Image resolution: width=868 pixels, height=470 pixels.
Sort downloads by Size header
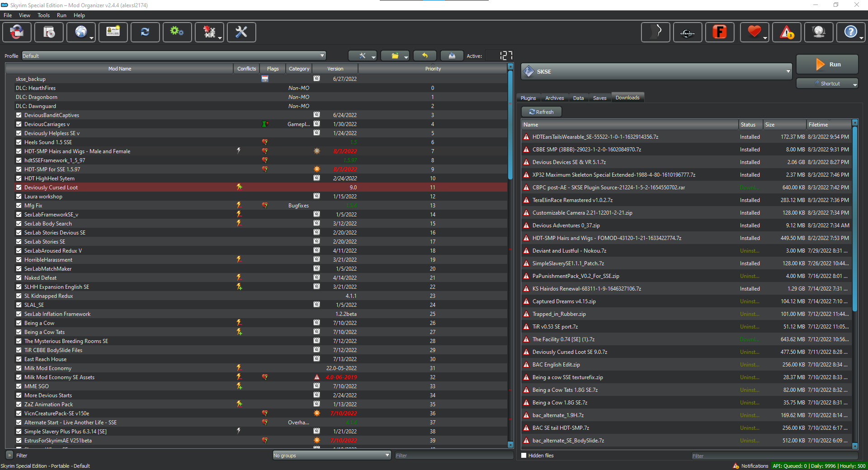click(x=785, y=125)
